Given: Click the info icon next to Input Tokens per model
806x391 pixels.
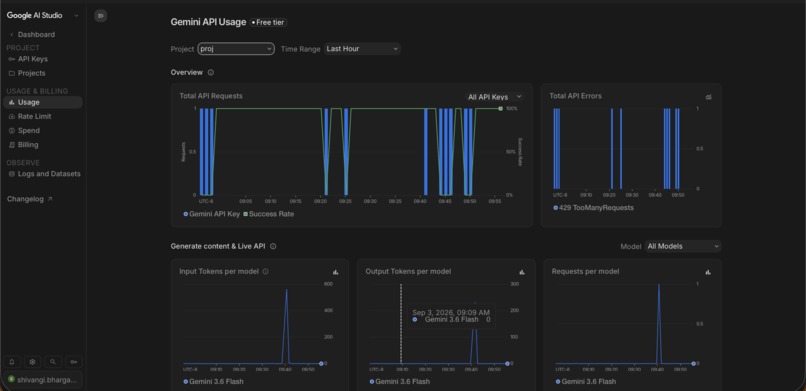Looking at the screenshot, I should point(265,271).
